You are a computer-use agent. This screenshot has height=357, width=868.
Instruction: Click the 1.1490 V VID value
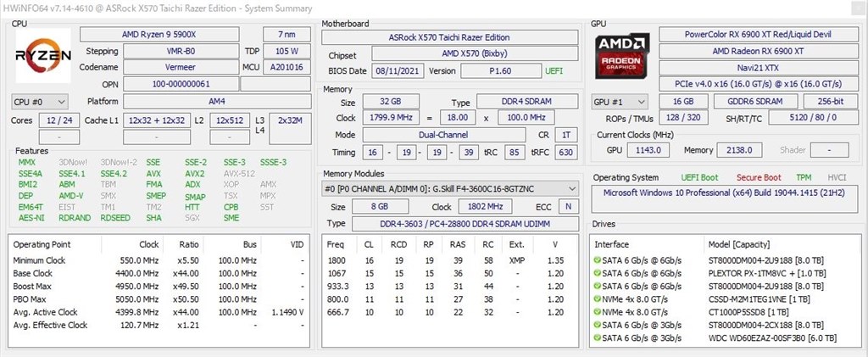tap(287, 312)
